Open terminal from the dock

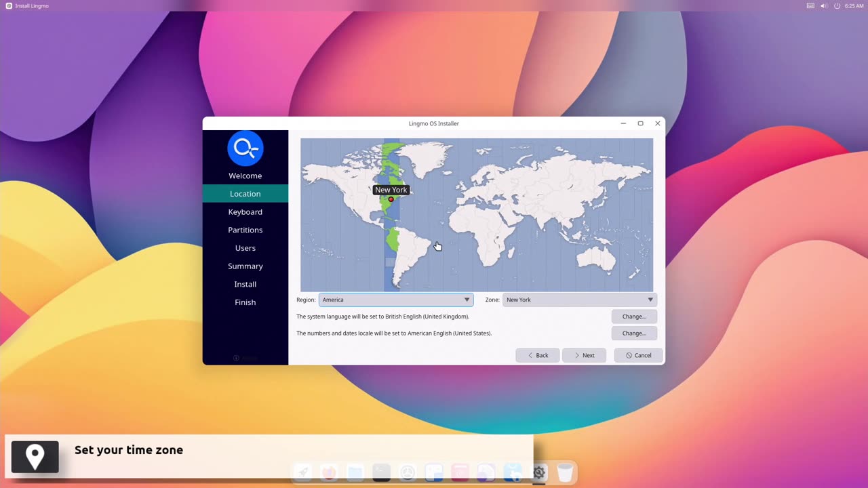point(381,472)
